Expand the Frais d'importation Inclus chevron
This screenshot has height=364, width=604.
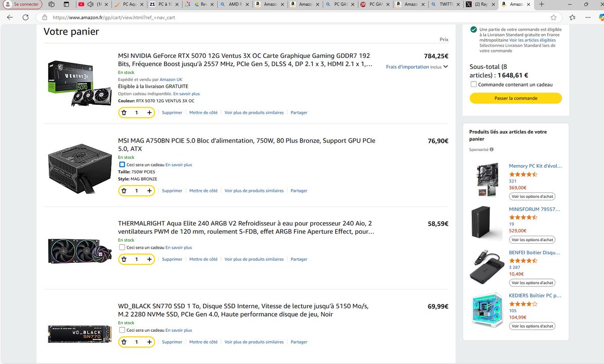pyautogui.click(x=445, y=67)
